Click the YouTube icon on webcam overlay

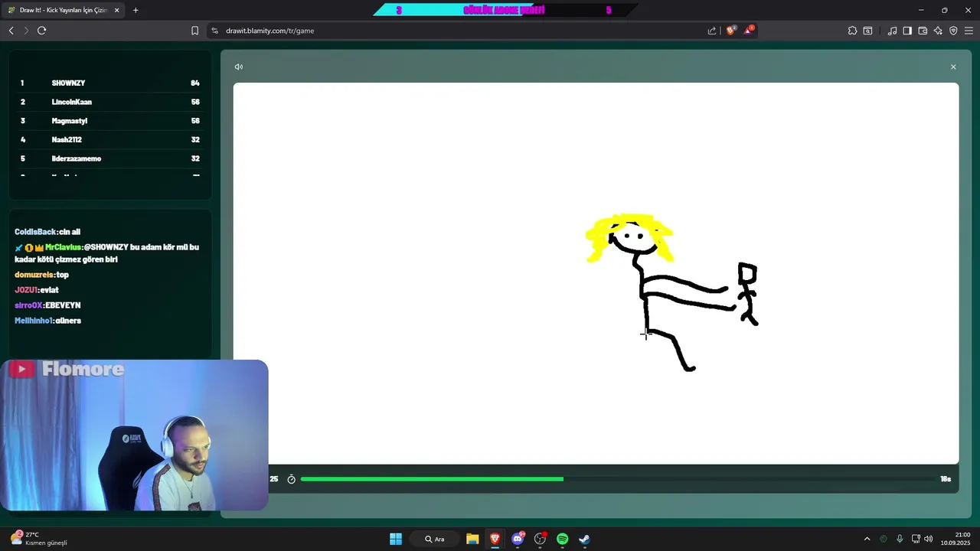coord(21,369)
